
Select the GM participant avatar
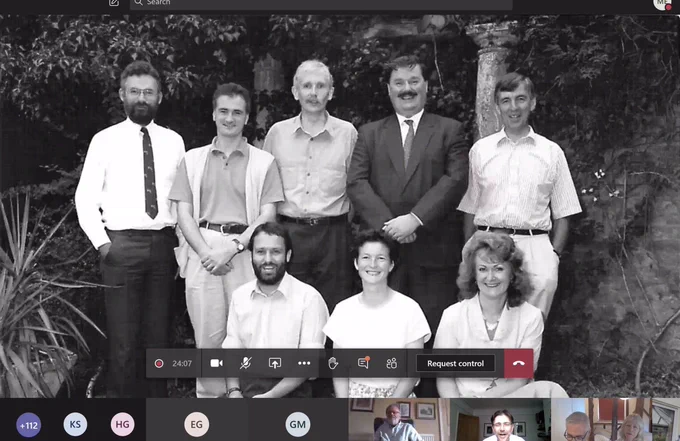[x=298, y=424]
